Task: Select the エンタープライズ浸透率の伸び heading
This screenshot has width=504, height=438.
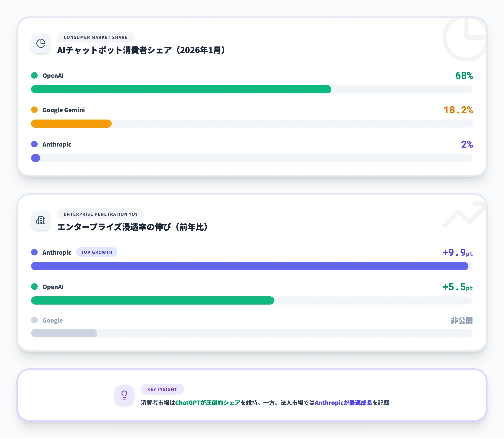Action: pyautogui.click(x=132, y=227)
